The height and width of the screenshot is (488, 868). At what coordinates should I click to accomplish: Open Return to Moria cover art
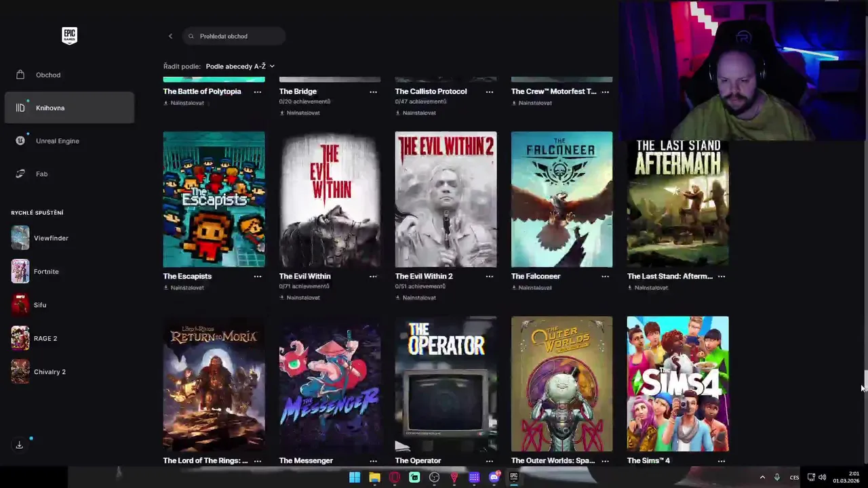[214, 384]
